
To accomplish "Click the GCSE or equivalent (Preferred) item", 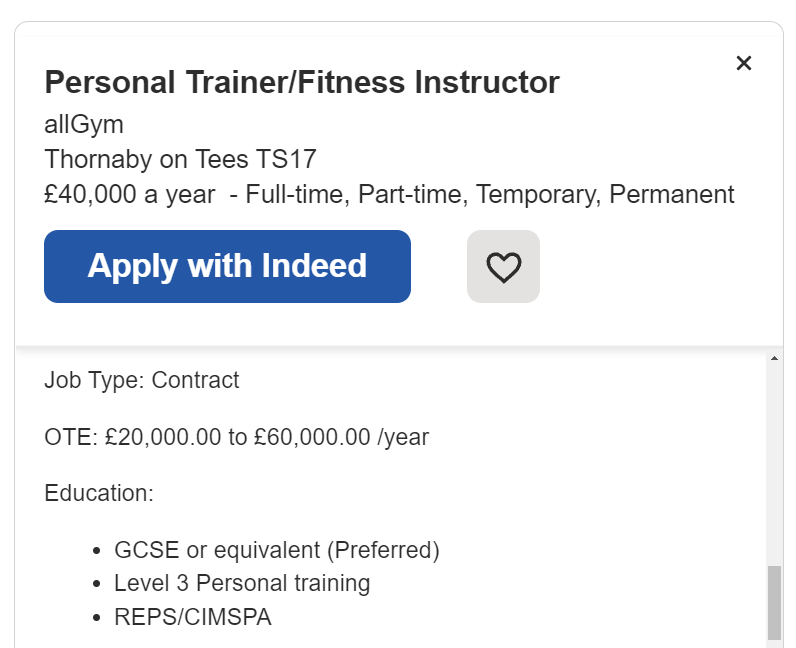I will coord(277,550).
